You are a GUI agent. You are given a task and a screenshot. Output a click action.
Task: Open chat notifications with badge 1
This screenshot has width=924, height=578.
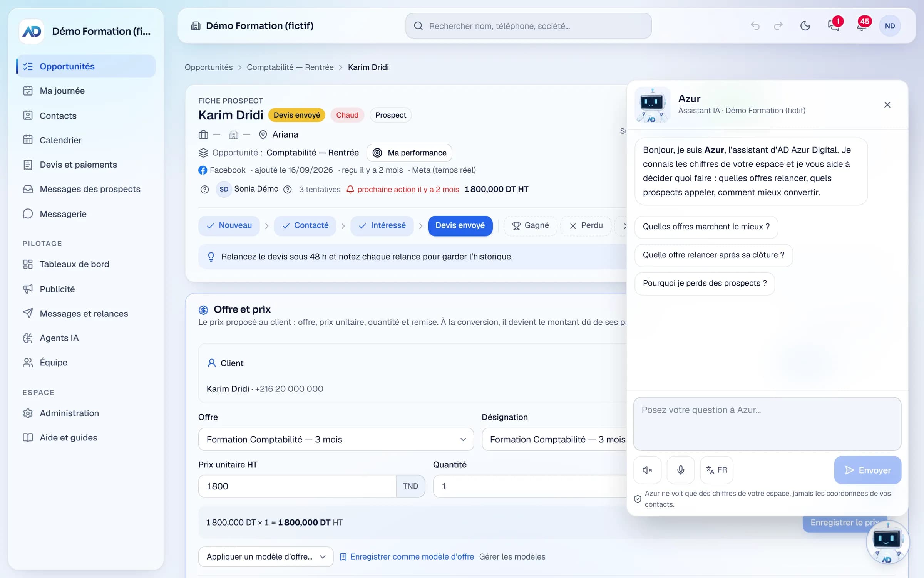(834, 26)
